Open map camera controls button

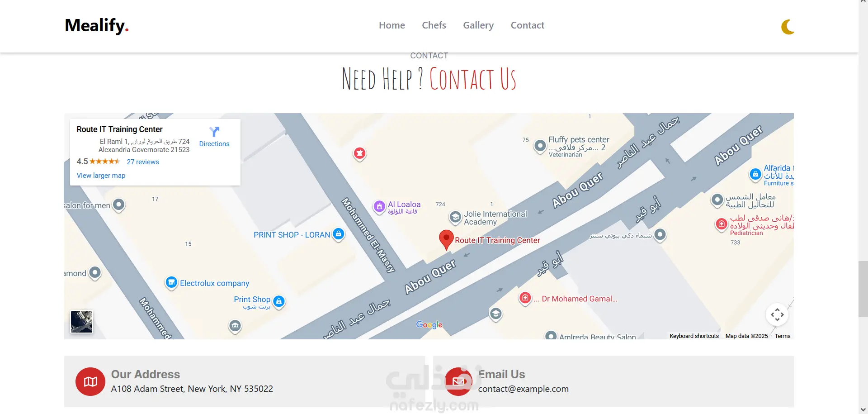pos(777,314)
